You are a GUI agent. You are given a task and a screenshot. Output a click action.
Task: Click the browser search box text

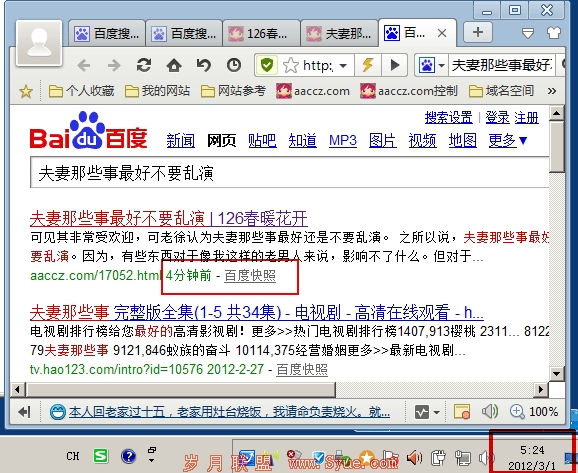pos(501,65)
